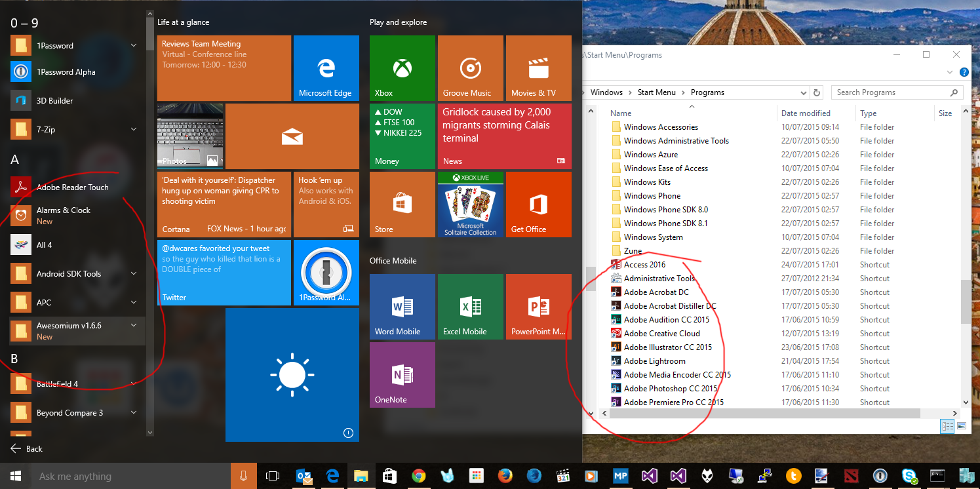Launch the Groove Music tile
The image size is (980, 489).
click(470, 68)
